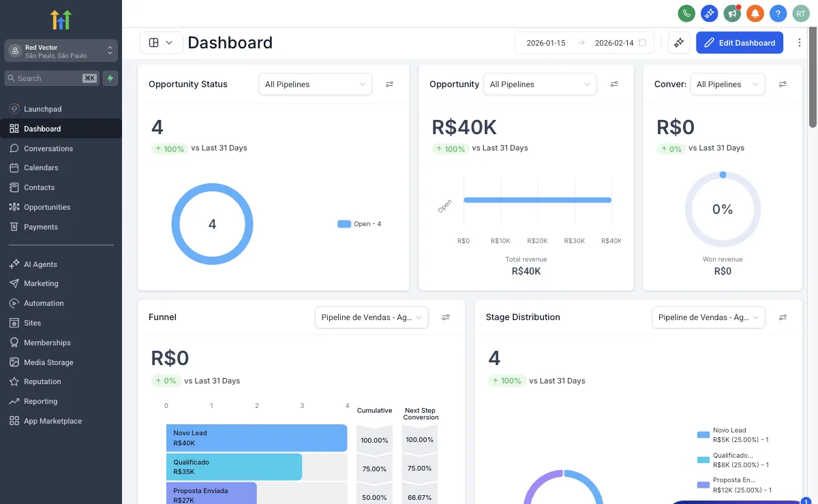Open the date range picker field
This screenshot has height=504, width=818.
pyautogui.click(x=583, y=42)
